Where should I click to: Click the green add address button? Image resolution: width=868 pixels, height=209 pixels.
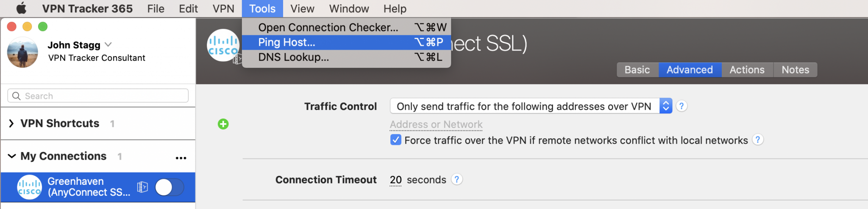[223, 124]
